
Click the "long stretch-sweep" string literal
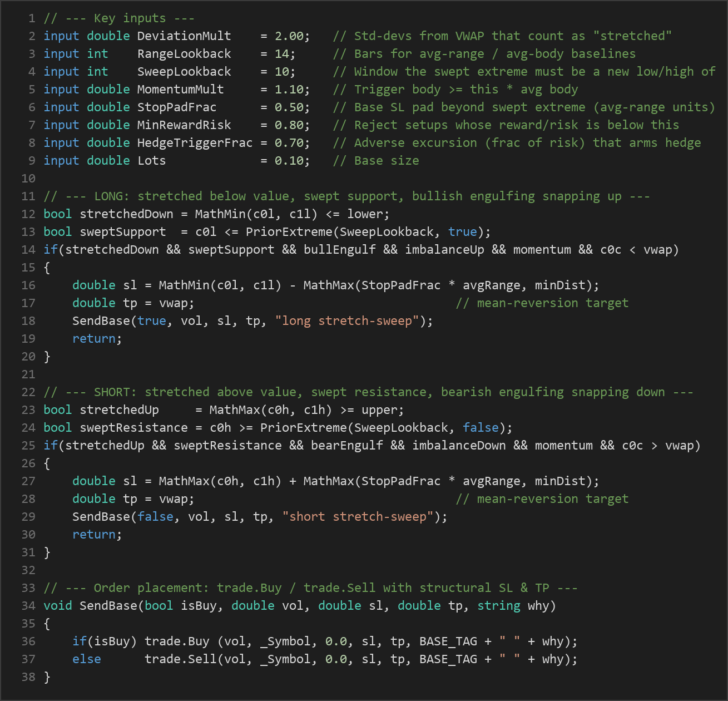[x=347, y=321]
